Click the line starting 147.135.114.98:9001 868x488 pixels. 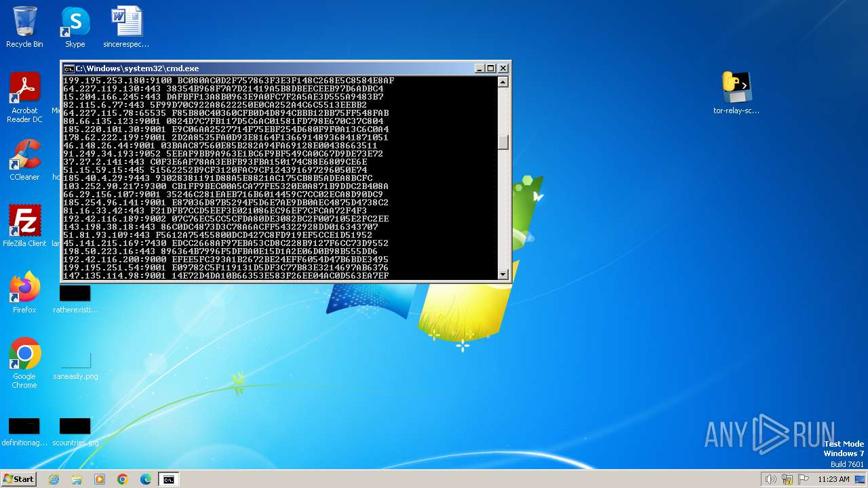coord(226,276)
